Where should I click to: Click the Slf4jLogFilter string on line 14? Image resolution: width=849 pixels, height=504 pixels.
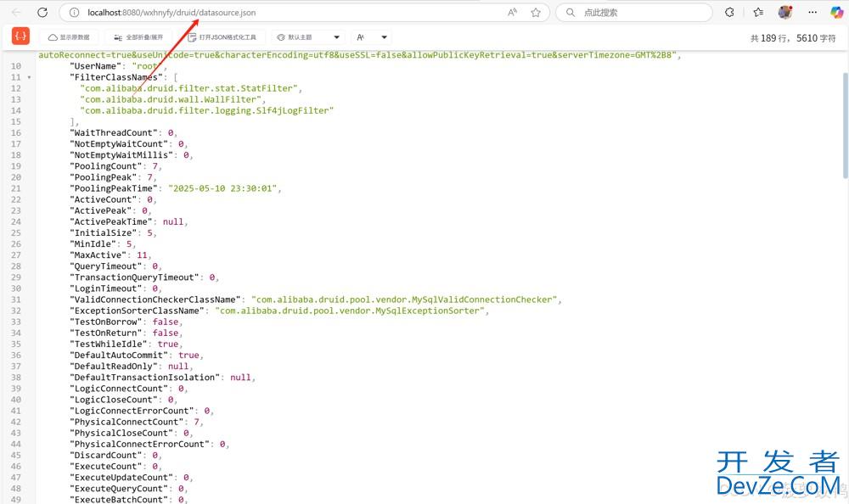207,110
